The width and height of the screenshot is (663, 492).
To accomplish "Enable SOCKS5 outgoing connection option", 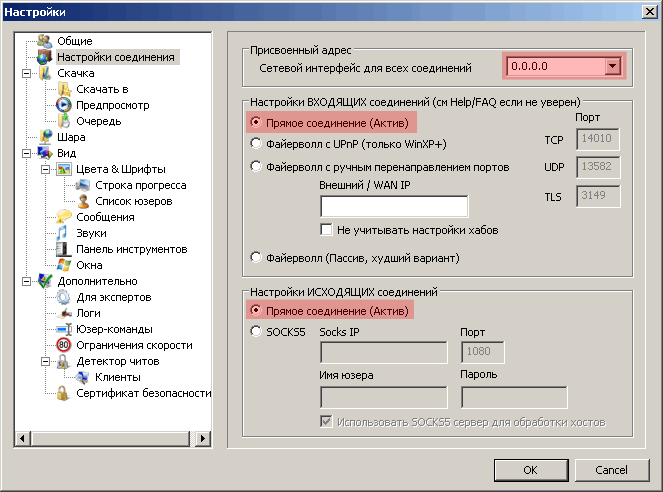I will (255, 332).
